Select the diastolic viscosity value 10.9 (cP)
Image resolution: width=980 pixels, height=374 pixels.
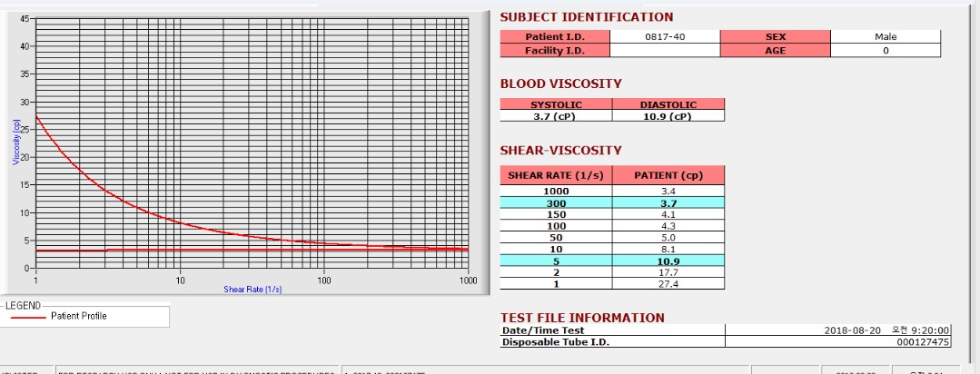[x=668, y=116]
